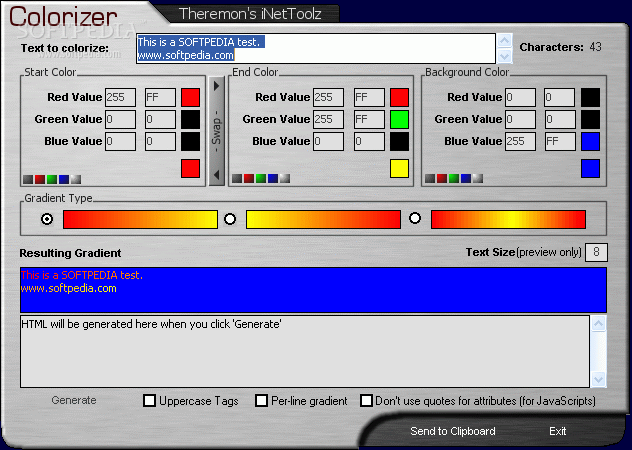Screen dimensions: 632x450
Task: Select the yellow-to-red gradient type radio button
Action: point(230,219)
